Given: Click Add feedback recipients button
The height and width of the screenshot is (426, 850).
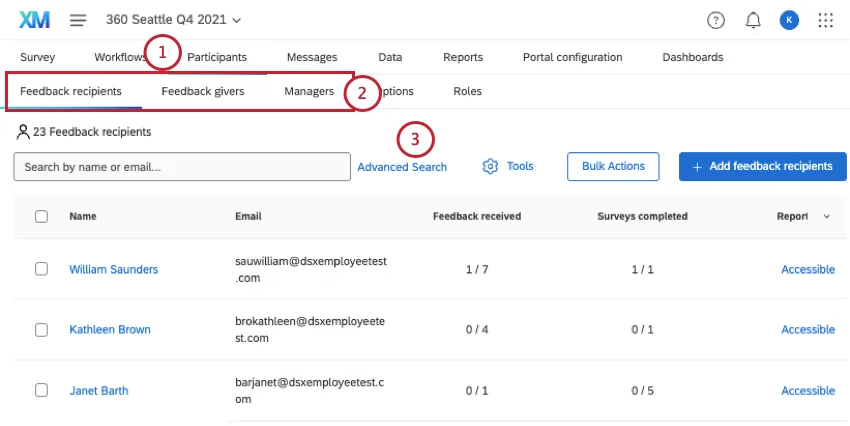Looking at the screenshot, I should tap(763, 166).
